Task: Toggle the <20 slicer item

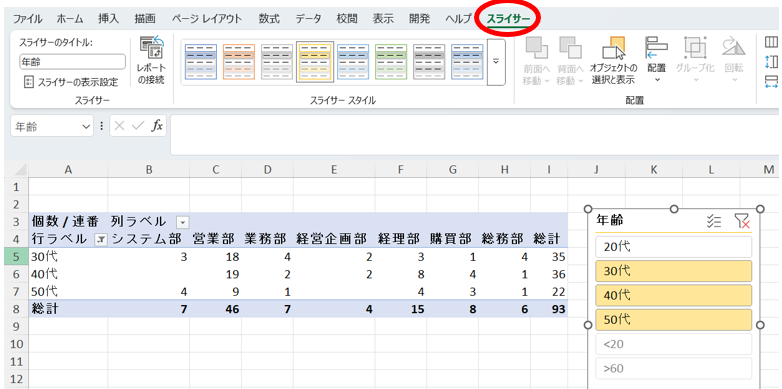Action: [673, 344]
